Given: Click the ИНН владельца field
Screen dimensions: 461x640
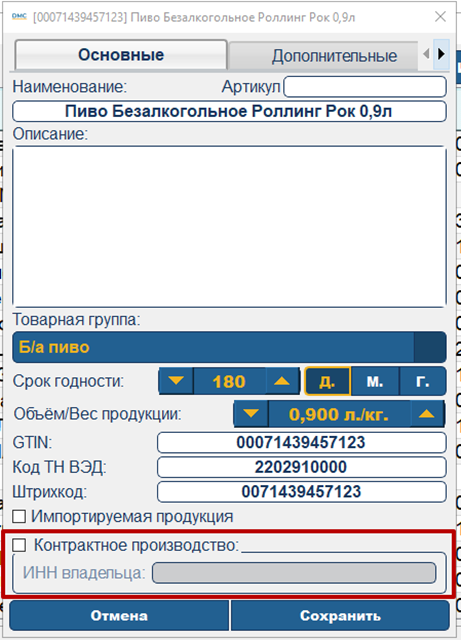Looking at the screenshot, I should click(294, 573).
